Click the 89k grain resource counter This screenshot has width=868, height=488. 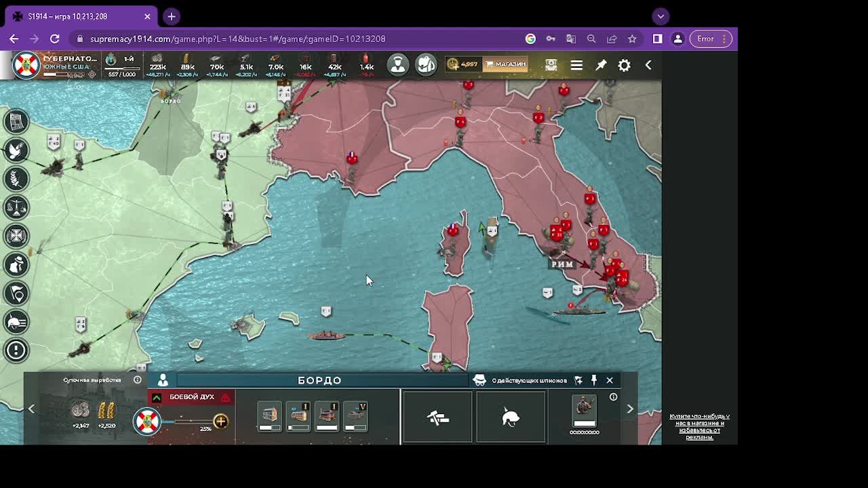pos(187,66)
